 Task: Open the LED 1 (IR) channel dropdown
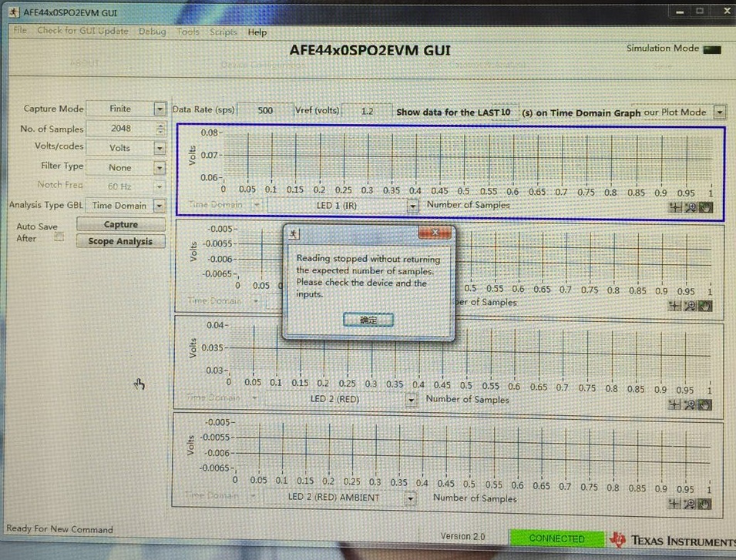412,206
